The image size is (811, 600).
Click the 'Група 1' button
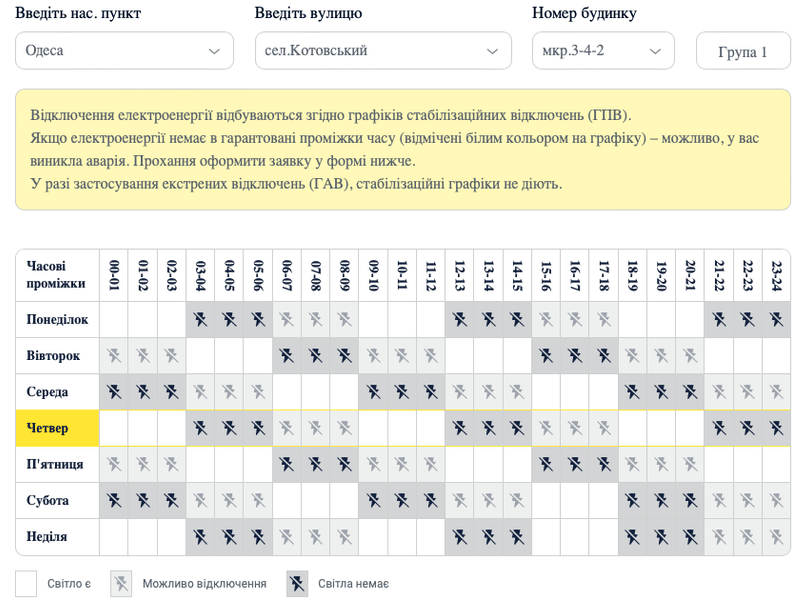coord(743,52)
